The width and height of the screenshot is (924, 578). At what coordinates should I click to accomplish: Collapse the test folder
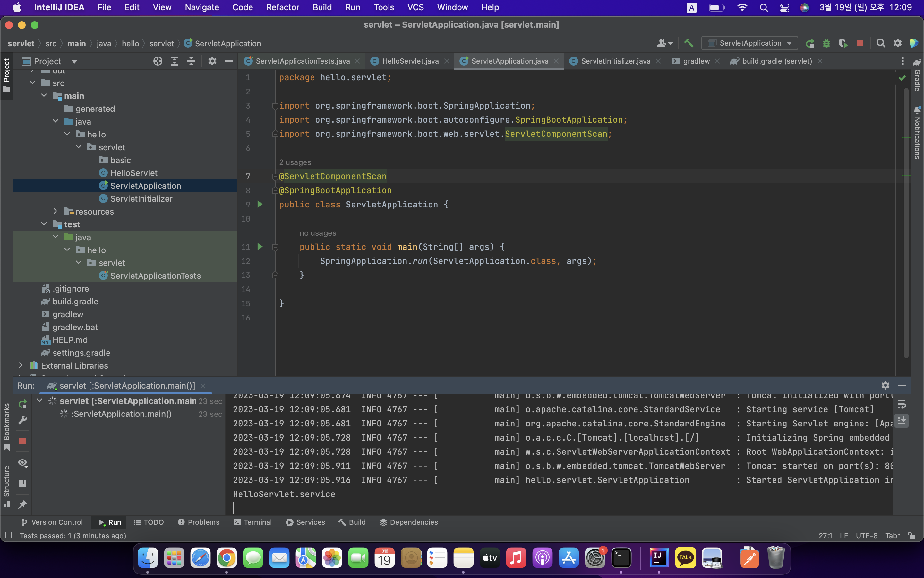coord(44,224)
